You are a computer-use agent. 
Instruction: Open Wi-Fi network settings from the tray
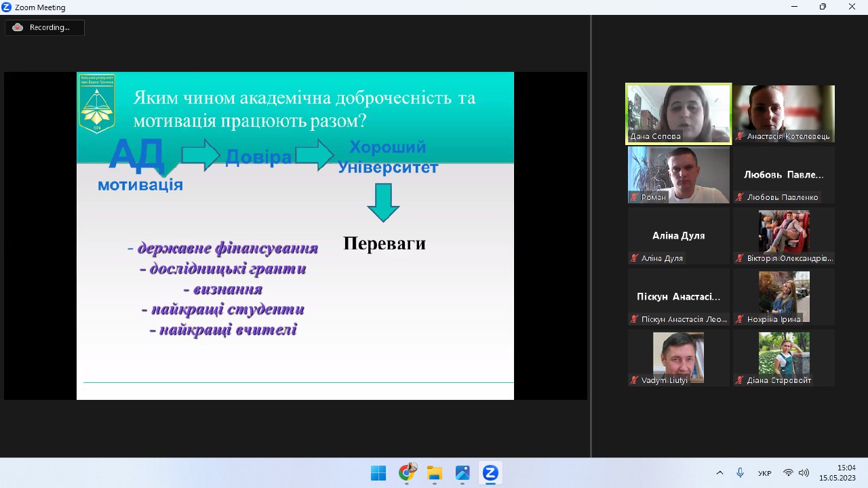click(788, 473)
